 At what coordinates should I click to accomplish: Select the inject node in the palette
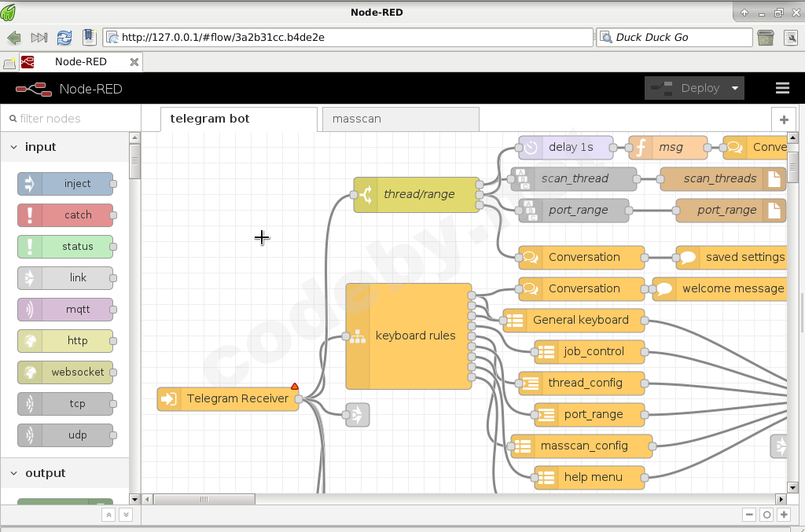(x=66, y=184)
